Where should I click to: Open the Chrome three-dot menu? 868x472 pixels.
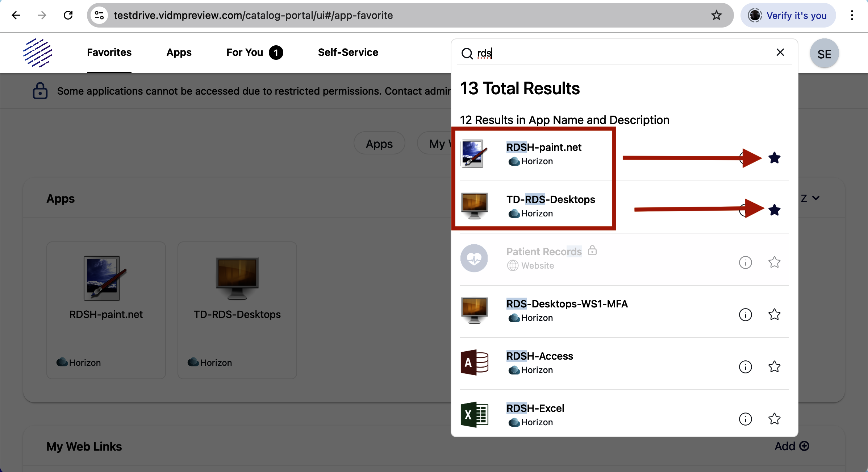852,15
